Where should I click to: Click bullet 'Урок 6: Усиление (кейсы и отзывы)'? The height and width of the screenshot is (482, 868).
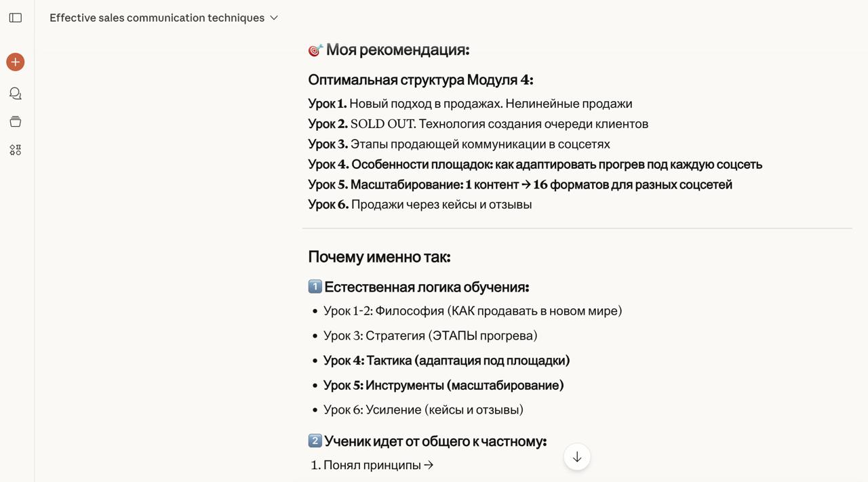(423, 409)
